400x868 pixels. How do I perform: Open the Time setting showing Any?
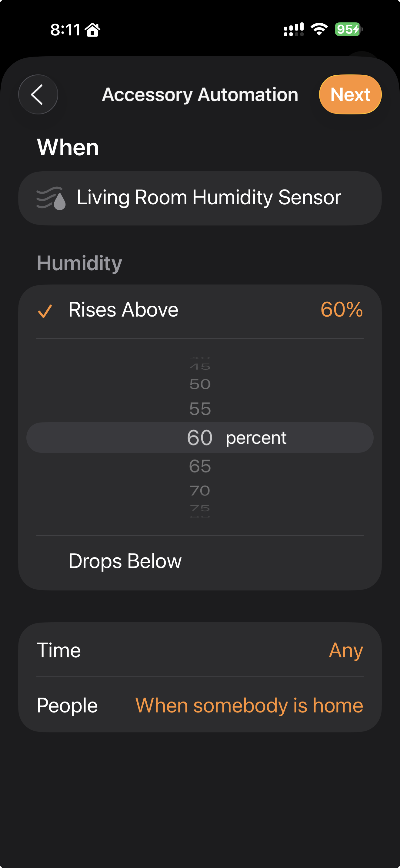200,650
